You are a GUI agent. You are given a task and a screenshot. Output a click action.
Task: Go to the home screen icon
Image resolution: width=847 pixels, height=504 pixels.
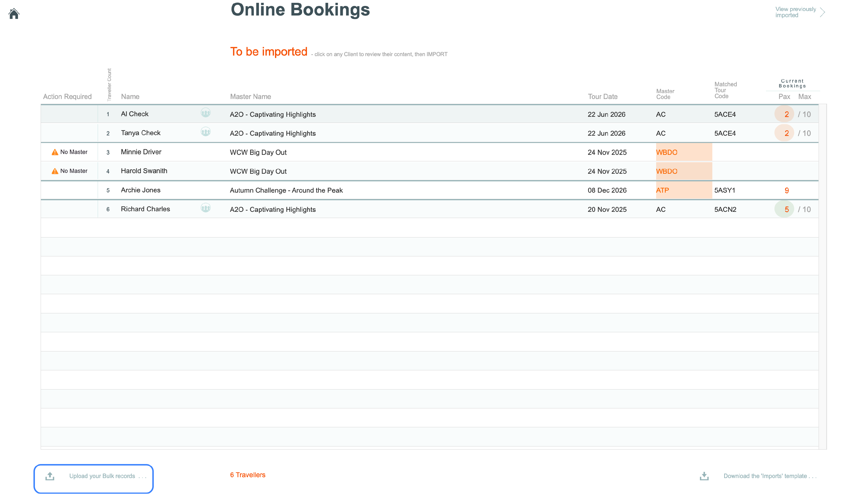click(14, 14)
